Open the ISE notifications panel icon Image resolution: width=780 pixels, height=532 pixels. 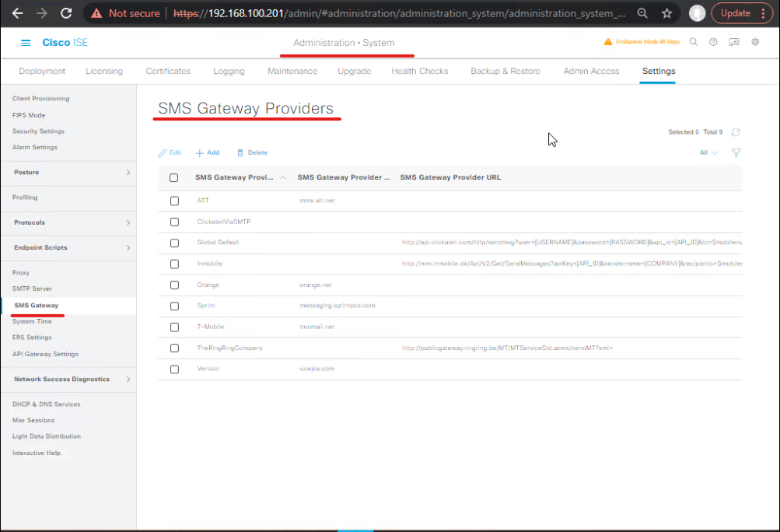click(x=734, y=42)
